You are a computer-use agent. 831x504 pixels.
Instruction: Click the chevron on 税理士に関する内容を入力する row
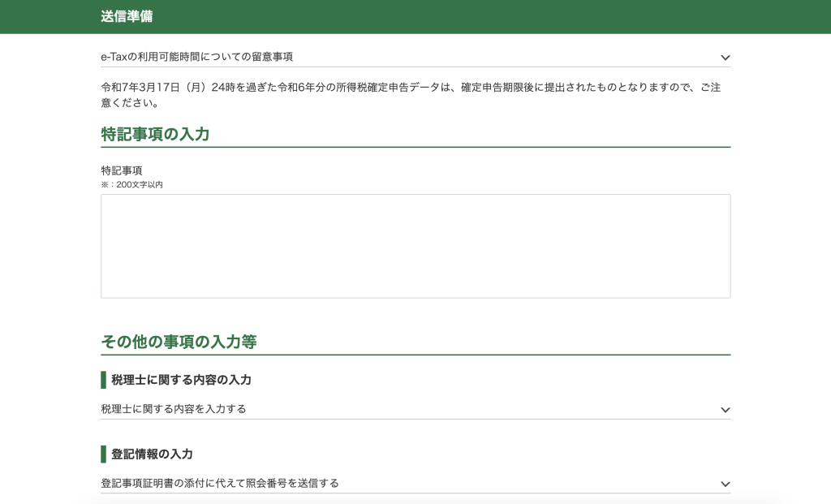(725, 410)
